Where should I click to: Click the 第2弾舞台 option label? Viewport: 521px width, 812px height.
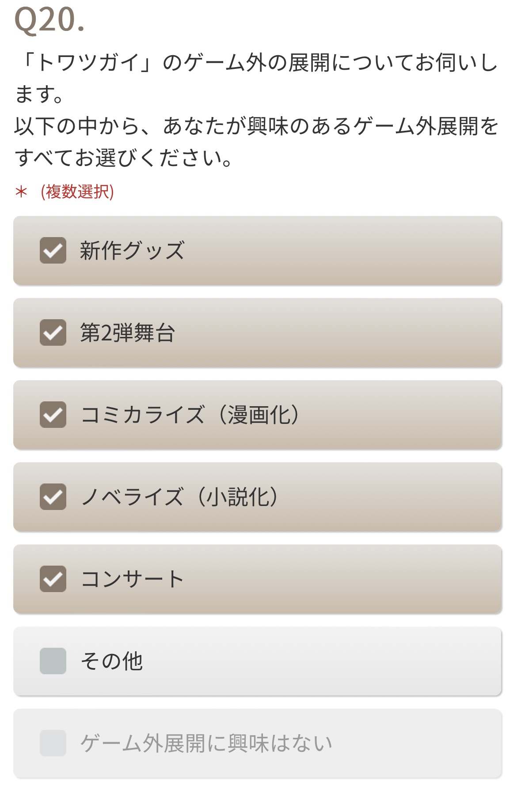(128, 332)
